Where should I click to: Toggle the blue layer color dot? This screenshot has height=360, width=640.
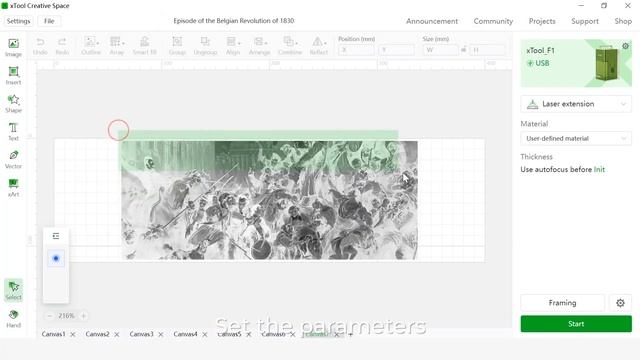coord(56,258)
